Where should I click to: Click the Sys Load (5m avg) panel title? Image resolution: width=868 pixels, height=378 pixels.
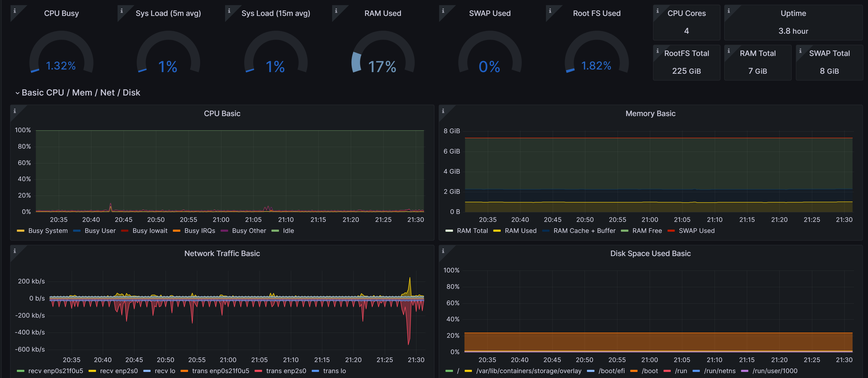point(168,14)
